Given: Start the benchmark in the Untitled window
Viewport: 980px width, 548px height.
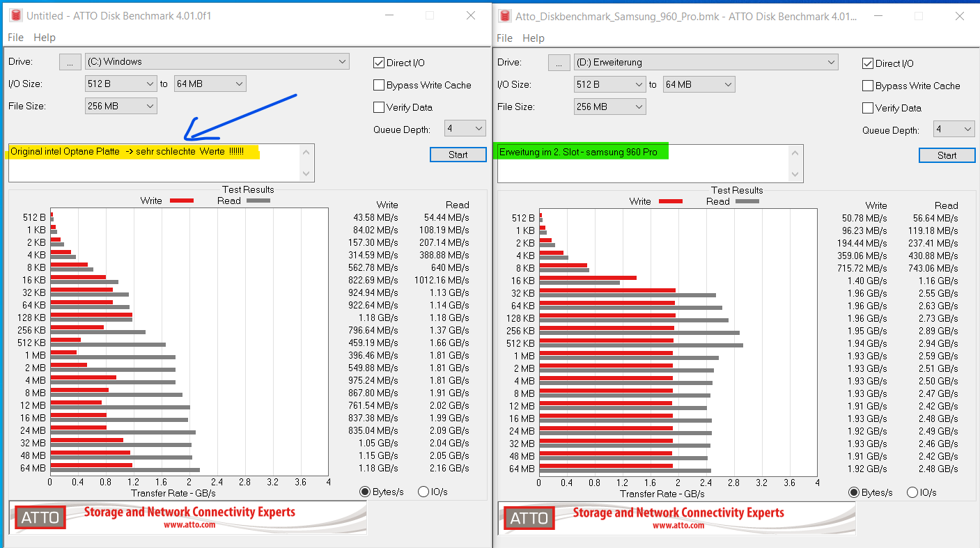Looking at the screenshot, I should pos(458,155).
